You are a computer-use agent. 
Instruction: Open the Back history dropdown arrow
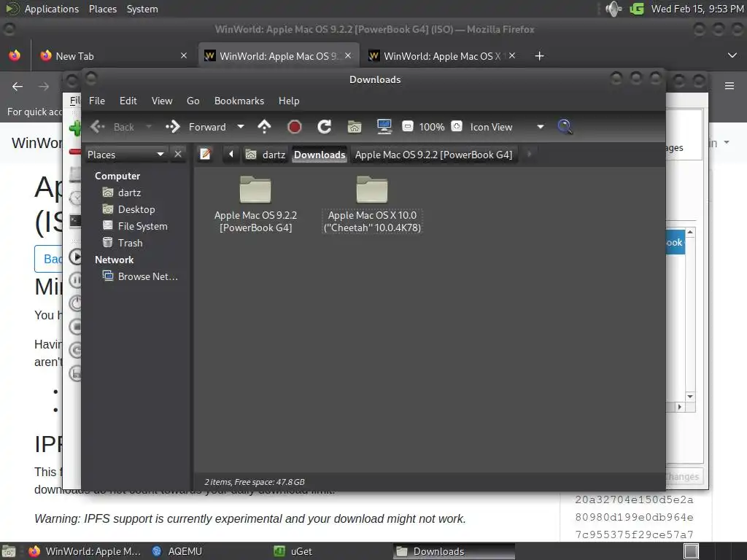149,127
